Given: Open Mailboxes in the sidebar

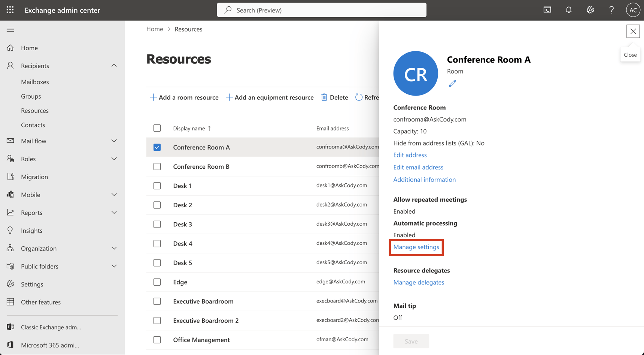Looking at the screenshot, I should pos(35,82).
